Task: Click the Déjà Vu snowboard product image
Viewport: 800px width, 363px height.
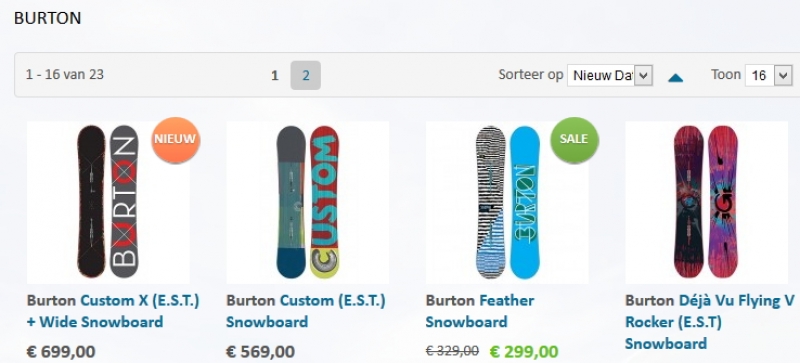Action: 707,202
